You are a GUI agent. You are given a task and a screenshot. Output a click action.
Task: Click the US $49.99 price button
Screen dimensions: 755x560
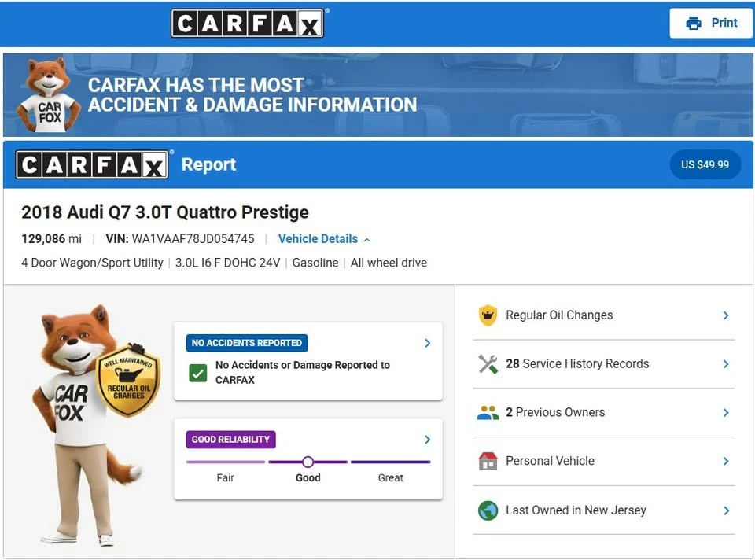click(x=705, y=164)
